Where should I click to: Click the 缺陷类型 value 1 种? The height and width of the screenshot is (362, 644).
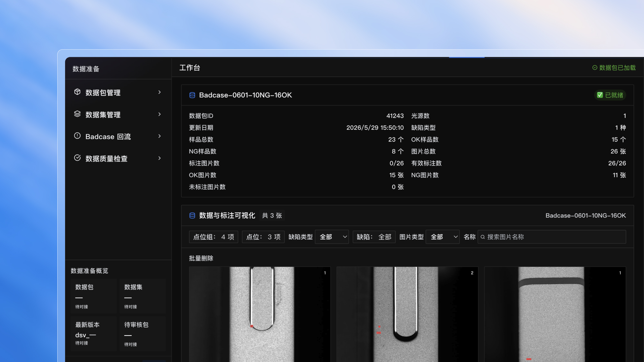click(x=620, y=128)
